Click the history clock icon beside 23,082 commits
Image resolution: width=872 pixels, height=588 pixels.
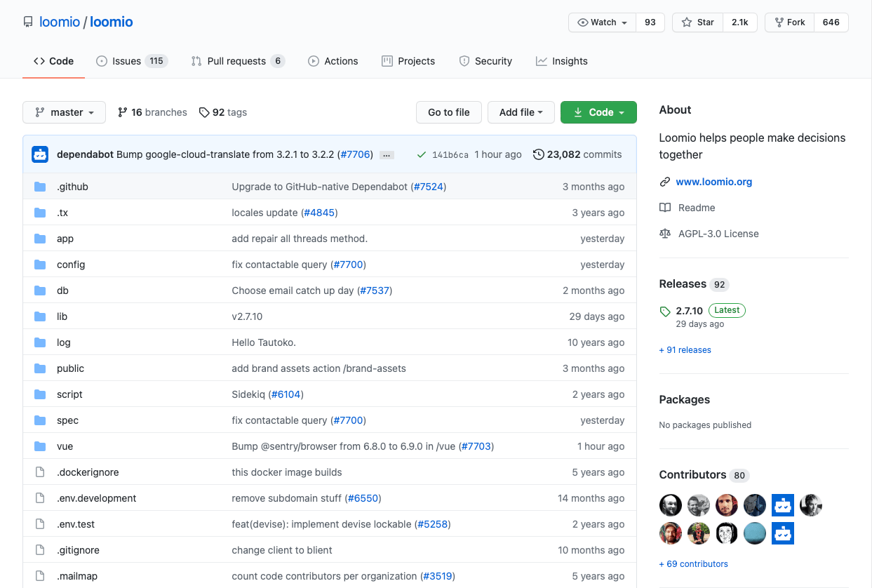click(x=539, y=154)
